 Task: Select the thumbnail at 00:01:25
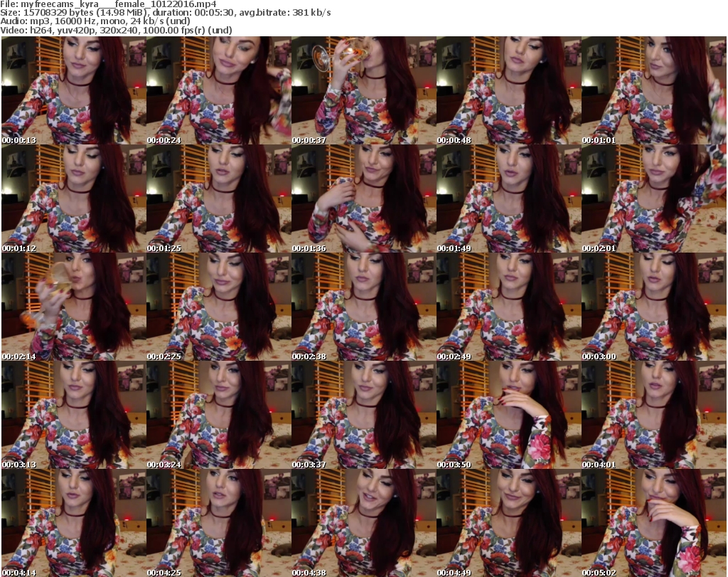pos(219,198)
